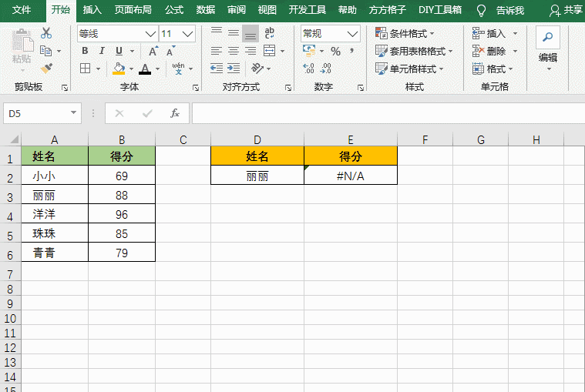The width and height of the screenshot is (585, 392).
Task: Click the text orientation icon
Action: [257, 69]
